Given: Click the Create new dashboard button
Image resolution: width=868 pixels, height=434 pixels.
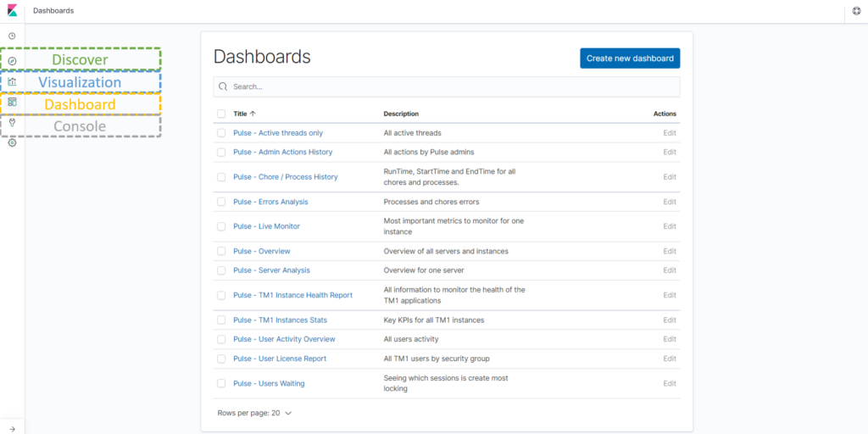Looking at the screenshot, I should pos(630,58).
